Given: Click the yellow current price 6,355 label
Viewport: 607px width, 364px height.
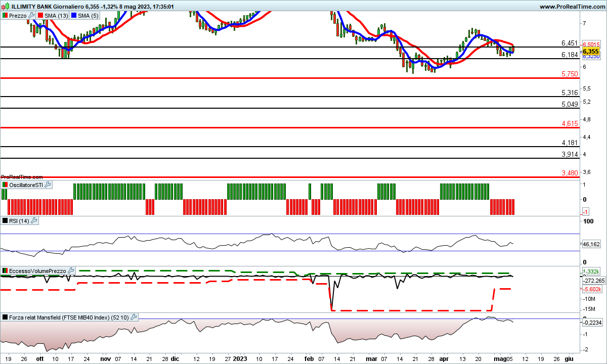Looking at the screenshot, I should coord(591,52).
